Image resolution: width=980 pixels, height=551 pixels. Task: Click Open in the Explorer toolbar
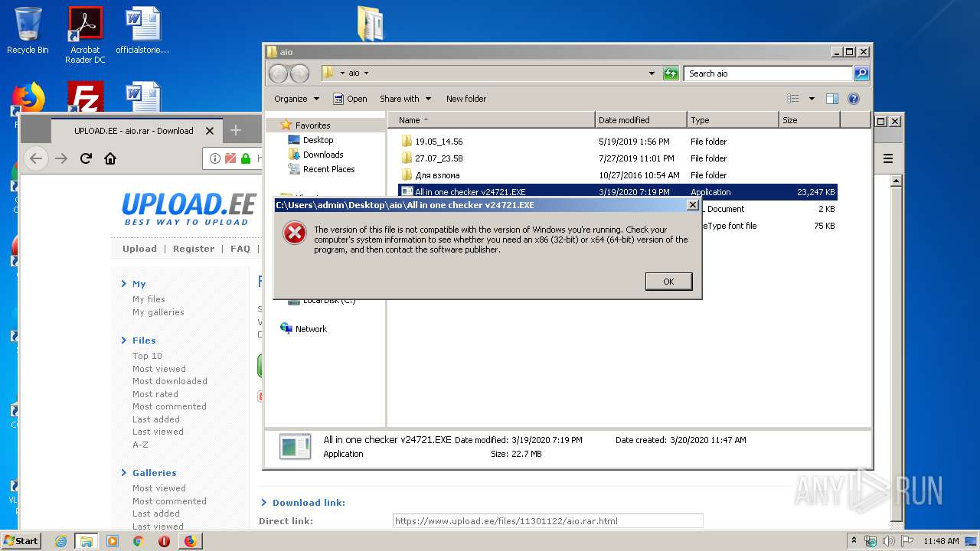[350, 99]
